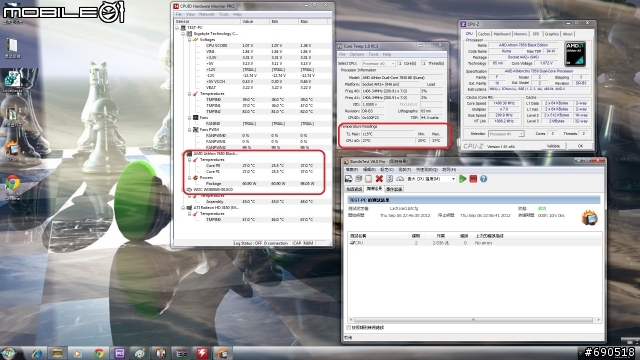
Task: Click the "No errors" cell in BurnInTest
Action: 483,243
